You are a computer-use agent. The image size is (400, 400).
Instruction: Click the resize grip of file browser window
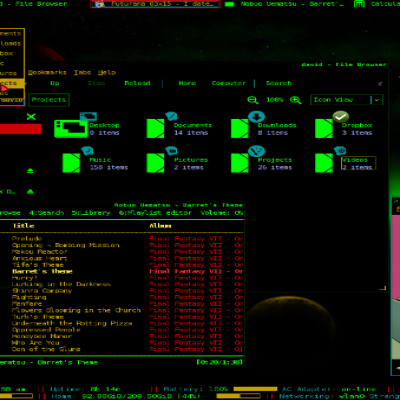pyautogui.click(x=383, y=287)
